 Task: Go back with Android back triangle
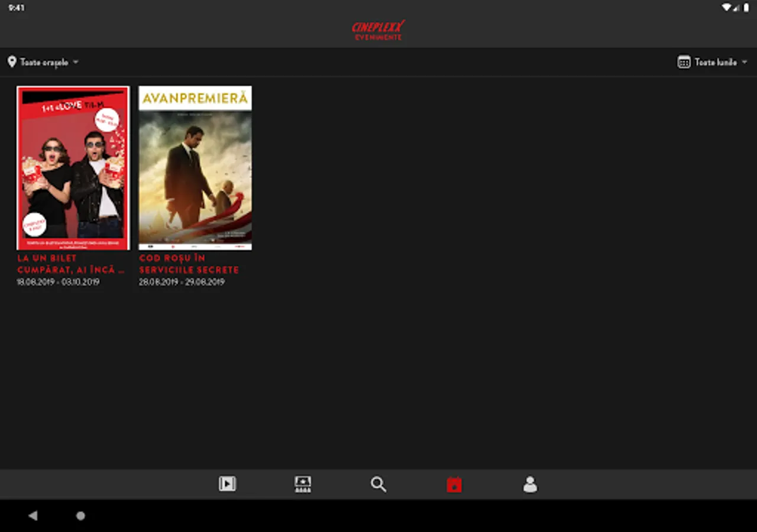(x=33, y=515)
